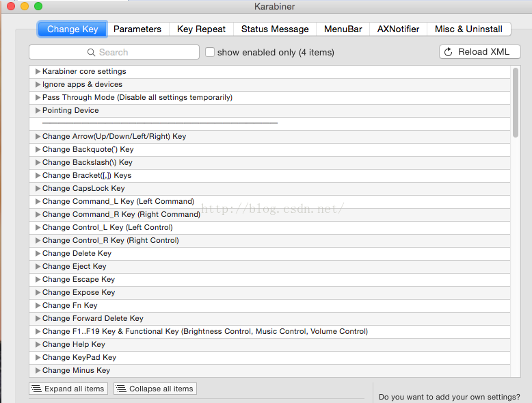The image size is (532, 403).
Task: Click Expand all items button
Action: point(68,389)
